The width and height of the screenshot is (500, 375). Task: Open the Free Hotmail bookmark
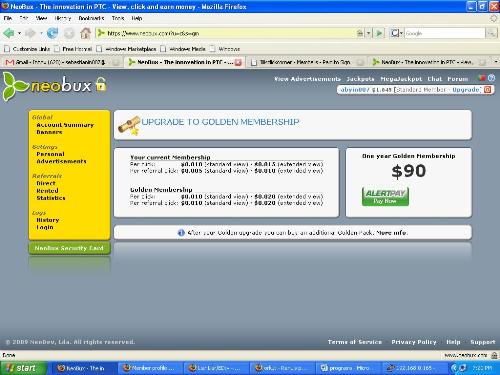[x=73, y=49]
